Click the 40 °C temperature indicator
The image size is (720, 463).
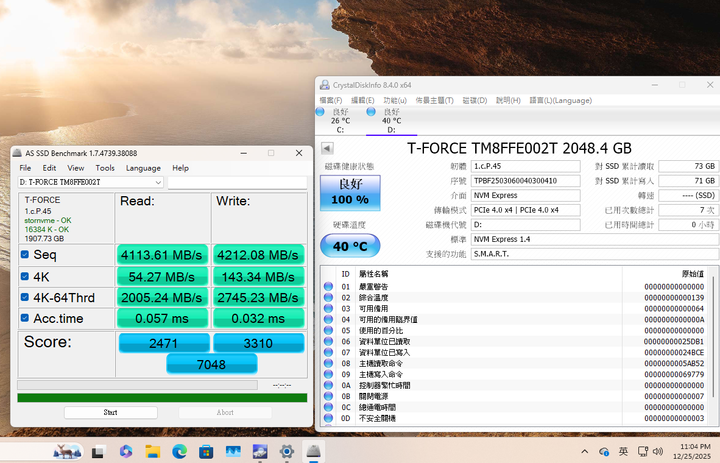point(350,246)
